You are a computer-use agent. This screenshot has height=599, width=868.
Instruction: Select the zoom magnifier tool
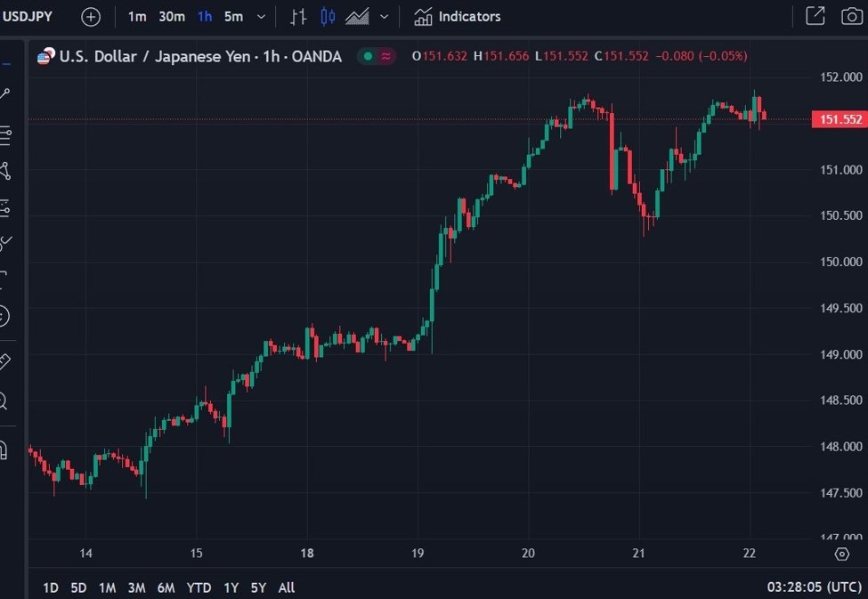[4, 401]
